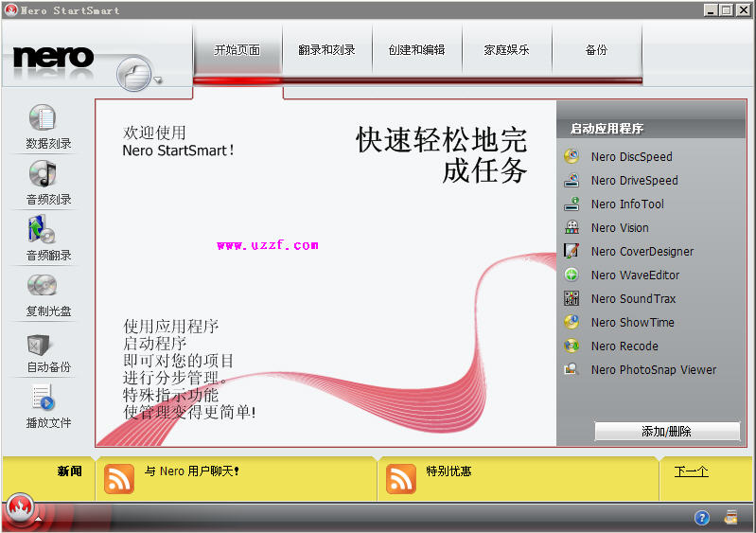
Task: Click the Nero PhotoSnap Viewer icon
Action: point(571,369)
